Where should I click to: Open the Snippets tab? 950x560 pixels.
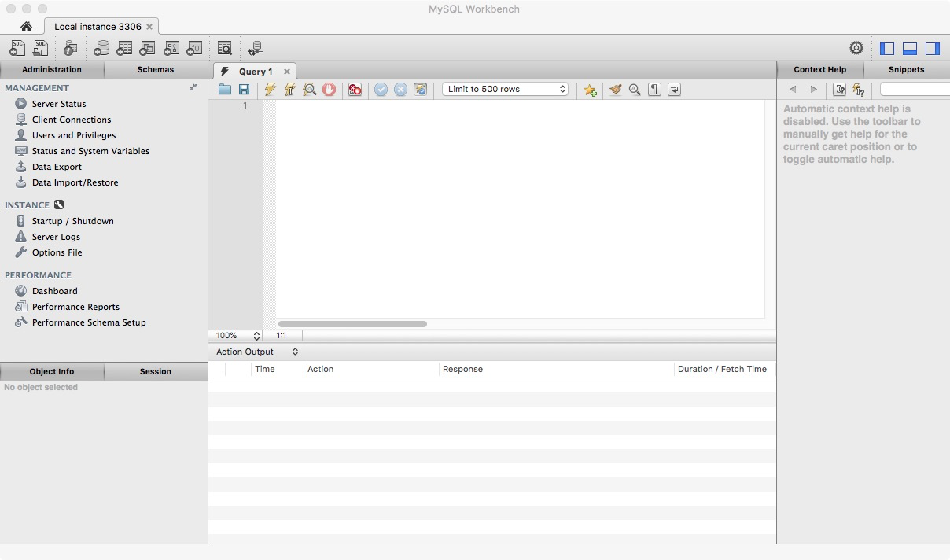(907, 69)
